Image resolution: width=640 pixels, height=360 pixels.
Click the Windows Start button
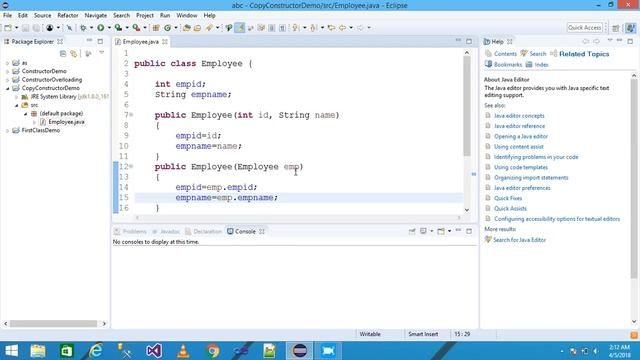(x=11, y=351)
